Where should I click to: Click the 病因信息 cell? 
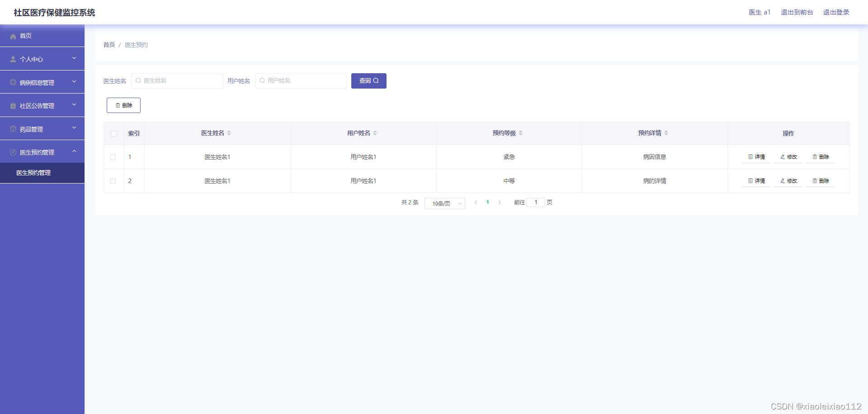click(x=655, y=157)
